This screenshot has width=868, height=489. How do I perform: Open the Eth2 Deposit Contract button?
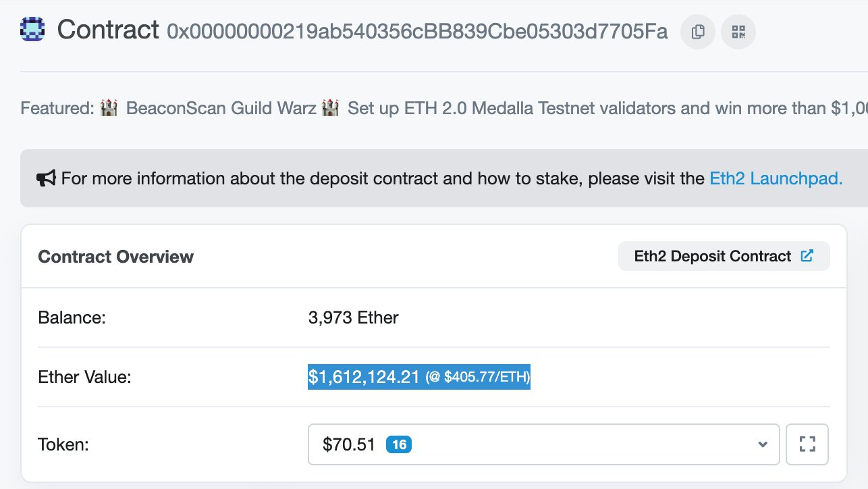[x=724, y=257]
